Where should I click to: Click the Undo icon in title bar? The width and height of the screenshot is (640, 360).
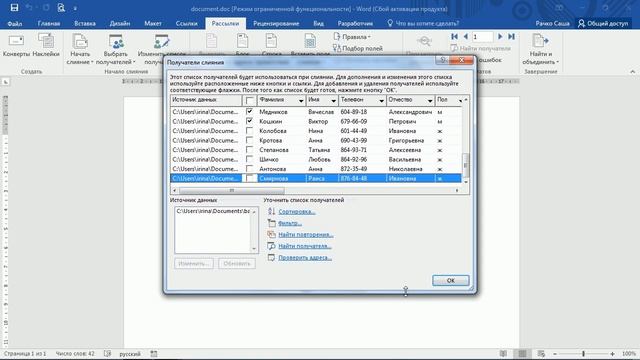coord(30,8)
